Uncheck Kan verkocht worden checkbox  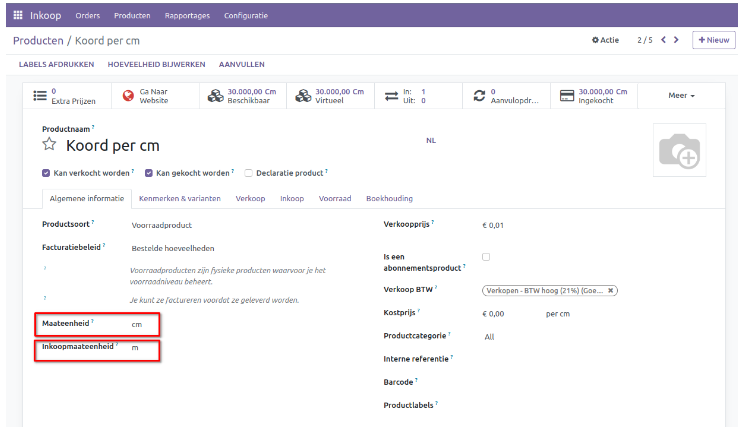click(46, 173)
